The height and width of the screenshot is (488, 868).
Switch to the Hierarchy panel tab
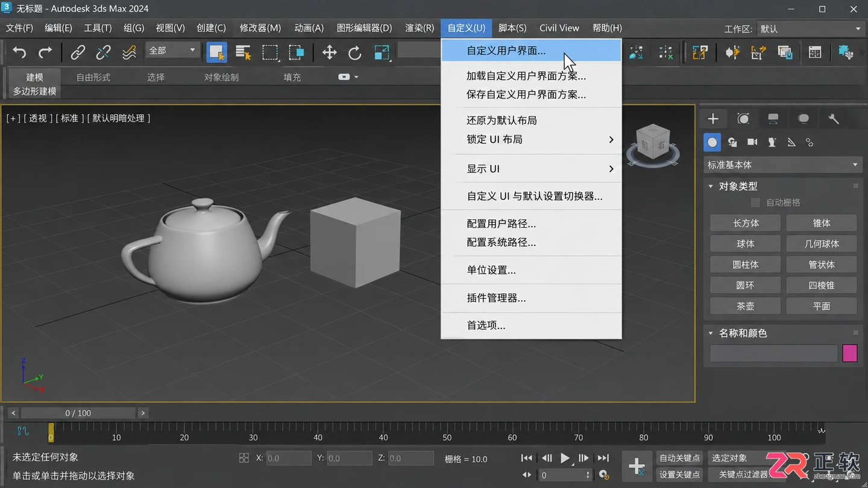coord(773,119)
